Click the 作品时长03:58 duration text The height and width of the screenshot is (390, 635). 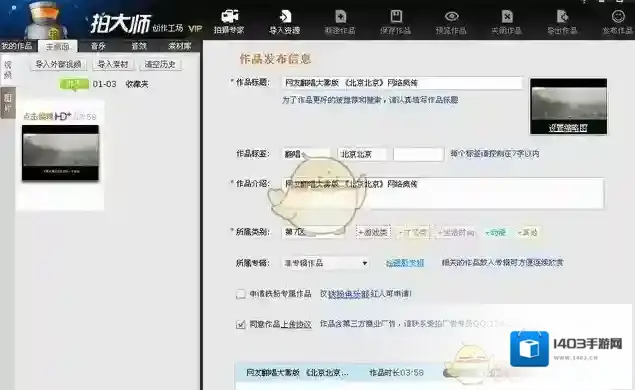(x=396, y=373)
